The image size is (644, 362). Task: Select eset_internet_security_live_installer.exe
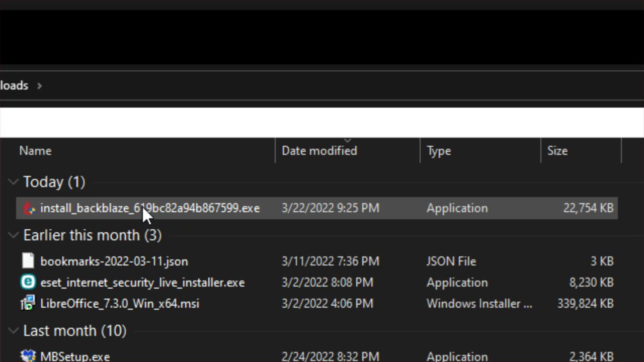(142, 282)
